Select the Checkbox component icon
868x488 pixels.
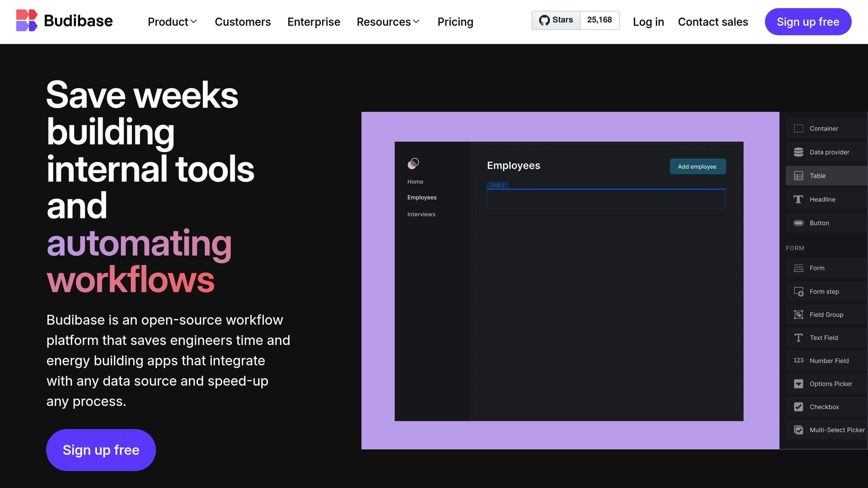(x=798, y=407)
